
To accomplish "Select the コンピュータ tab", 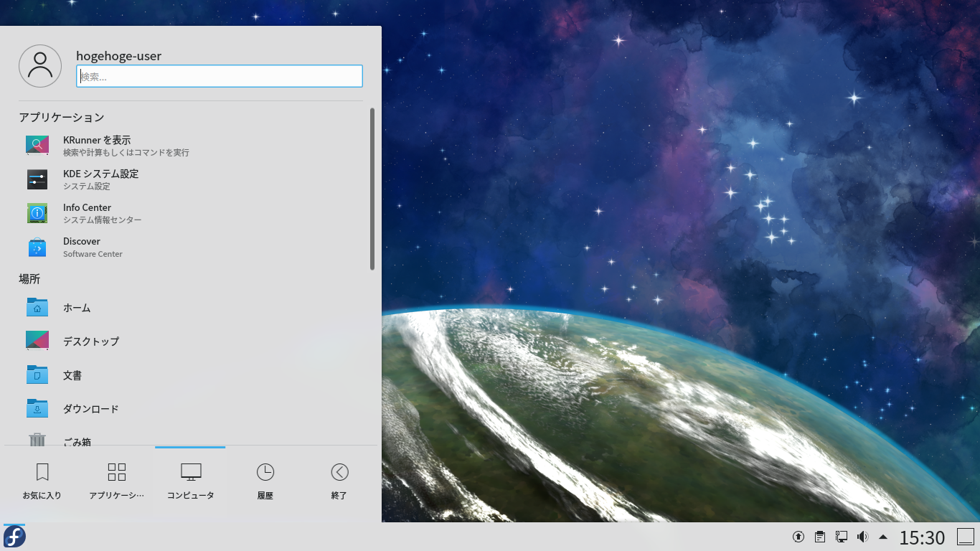I will [x=190, y=481].
